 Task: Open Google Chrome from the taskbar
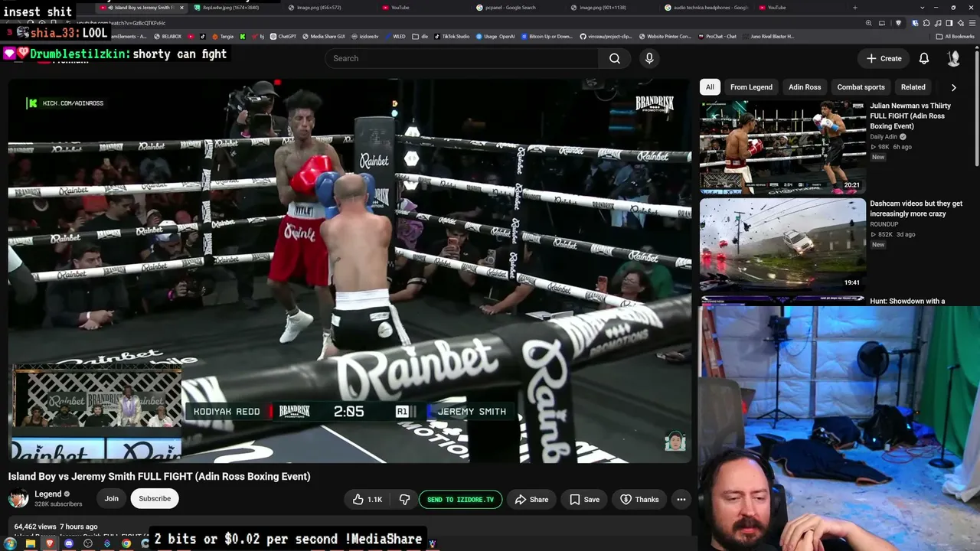click(x=126, y=543)
